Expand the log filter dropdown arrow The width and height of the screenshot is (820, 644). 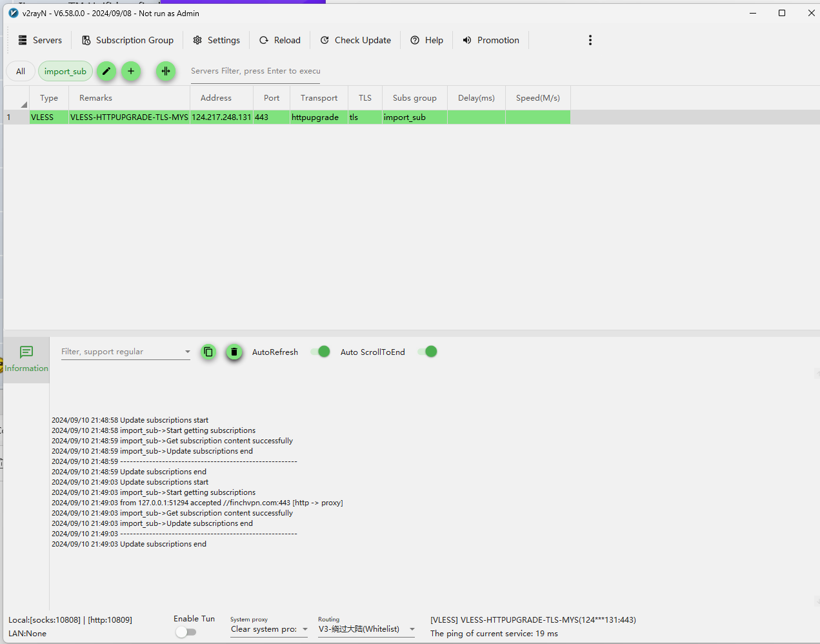188,352
